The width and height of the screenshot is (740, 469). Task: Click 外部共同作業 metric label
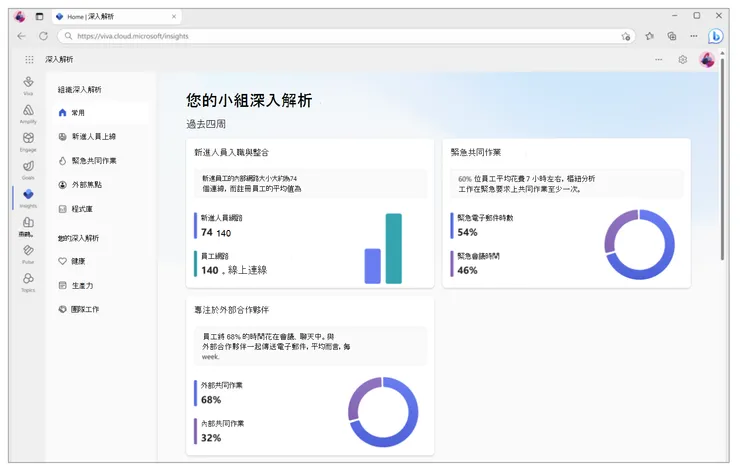[222, 385]
